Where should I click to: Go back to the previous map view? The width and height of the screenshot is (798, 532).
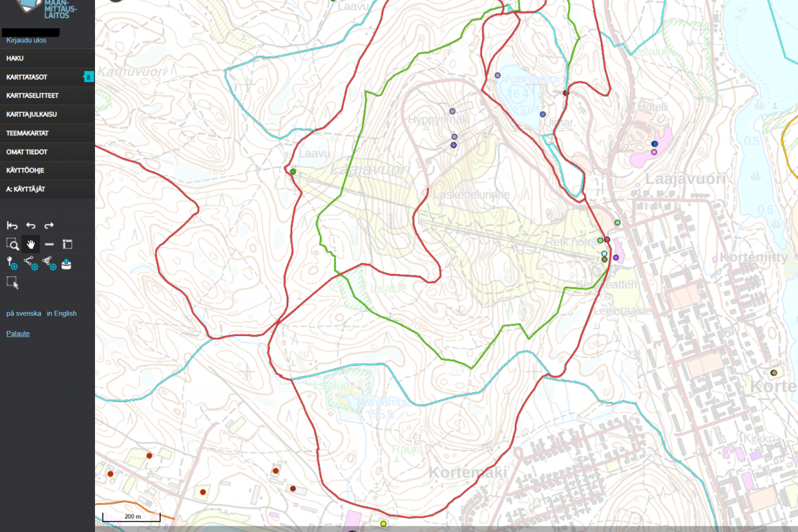click(x=31, y=226)
